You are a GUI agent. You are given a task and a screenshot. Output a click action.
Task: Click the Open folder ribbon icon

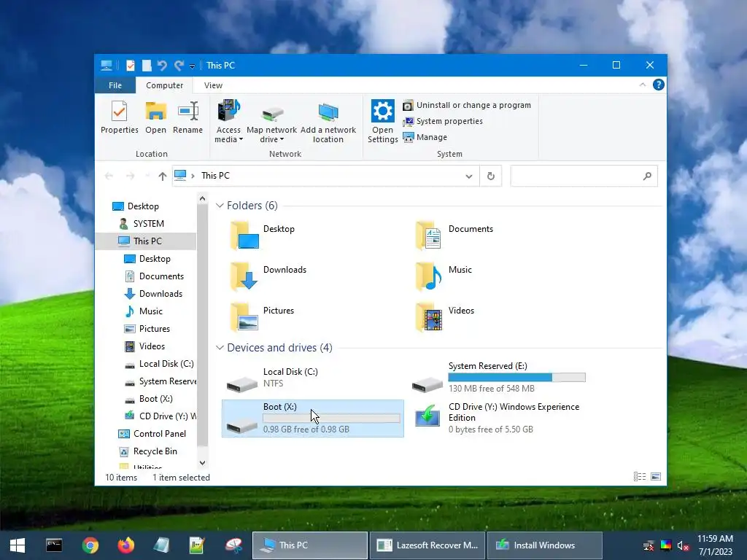[156, 117]
